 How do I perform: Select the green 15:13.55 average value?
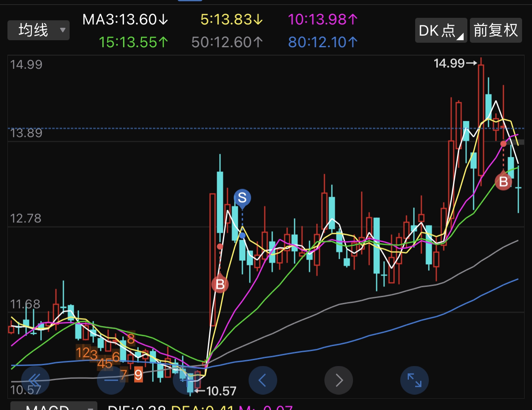point(133,42)
